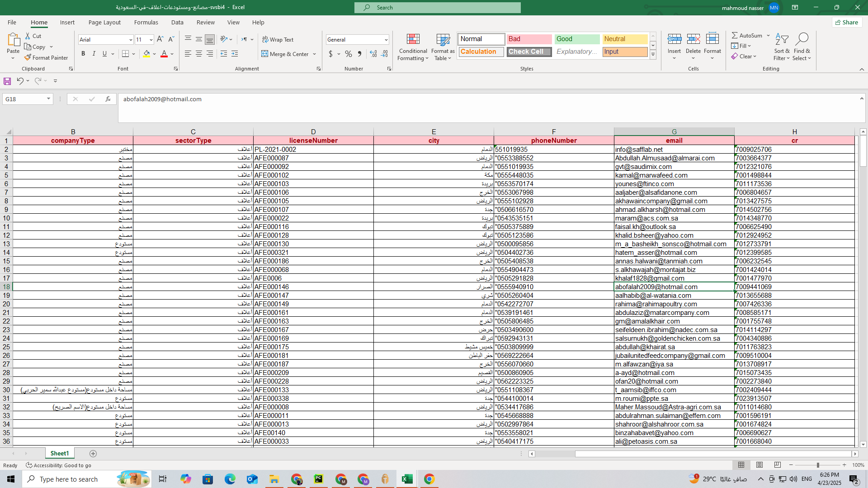Apply the Good cell style
The height and width of the screenshot is (488, 868).
[576, 39]
